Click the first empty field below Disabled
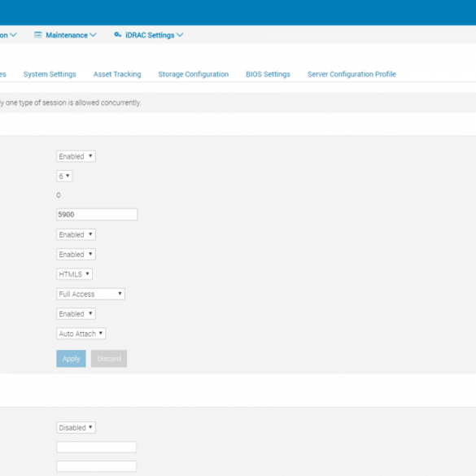Viewport: 476px width, 476px height. pos(97,448)
